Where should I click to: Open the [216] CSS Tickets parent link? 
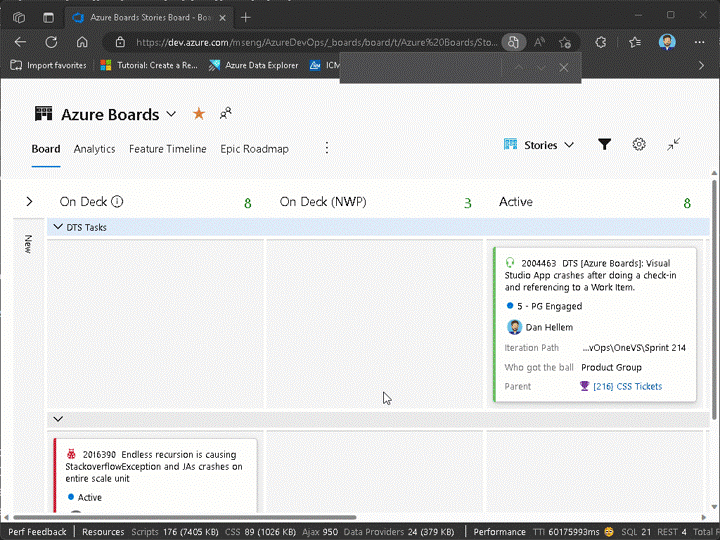tap(627, 386)
